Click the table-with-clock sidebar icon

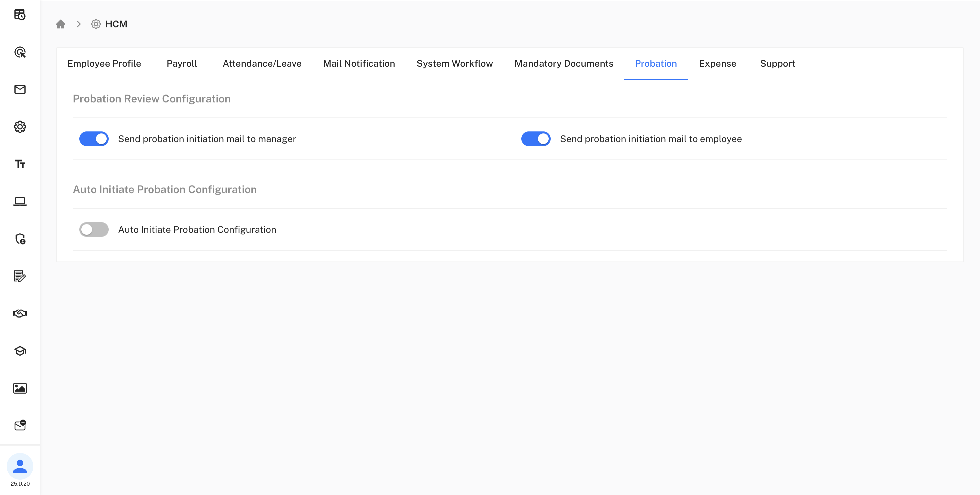(x=20, y=14)
